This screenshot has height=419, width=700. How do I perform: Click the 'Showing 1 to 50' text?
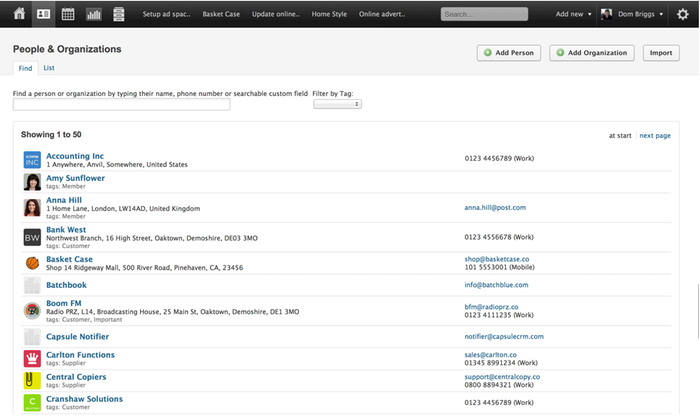coord(51,134)
